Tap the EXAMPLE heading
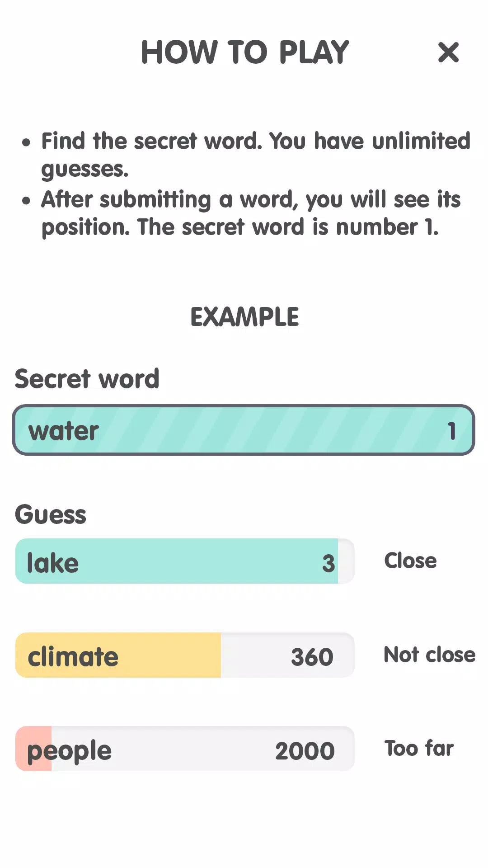This screenshot has width=488, height=868. 244,317
